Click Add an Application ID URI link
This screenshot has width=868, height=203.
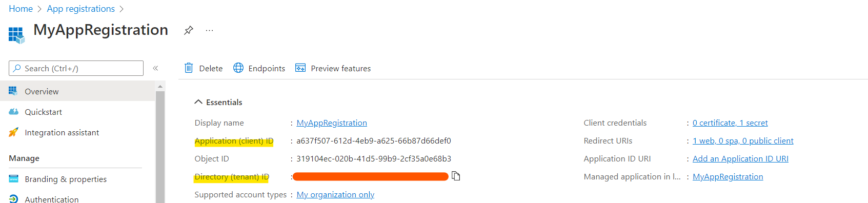pyautogui.click(x=740, y=159)
